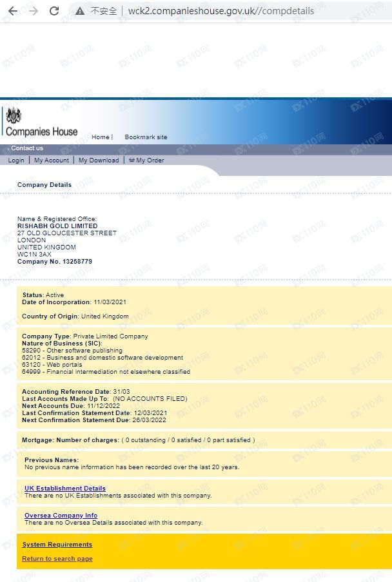
Task: Click Next Accounts Due 11/12/2022
Action: coord(70,405)
